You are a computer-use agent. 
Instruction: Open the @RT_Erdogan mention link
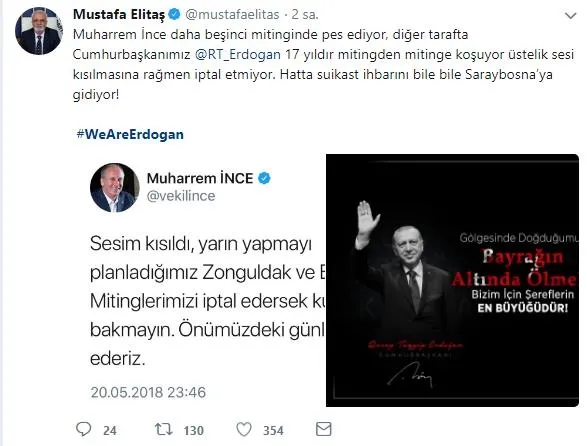click(x=238, y=54)
